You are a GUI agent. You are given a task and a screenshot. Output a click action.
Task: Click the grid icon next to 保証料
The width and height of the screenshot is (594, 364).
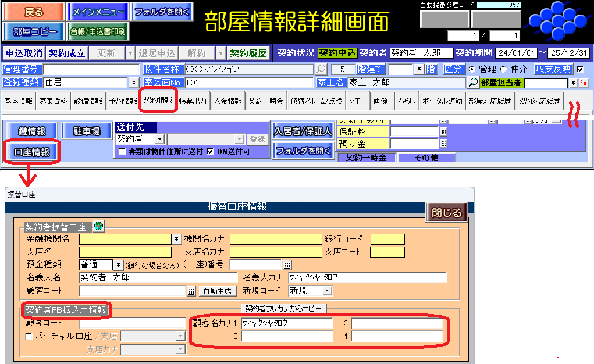[x=443, y=132]
